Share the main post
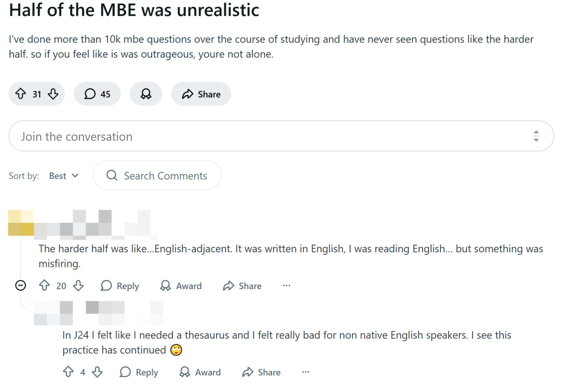The image size is (561, 392). click(x=201, y=94)
